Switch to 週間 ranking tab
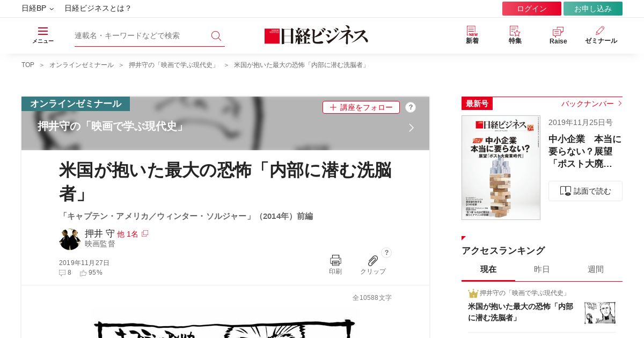The width and height of the screenshot is (644, 338). [596, 269]
